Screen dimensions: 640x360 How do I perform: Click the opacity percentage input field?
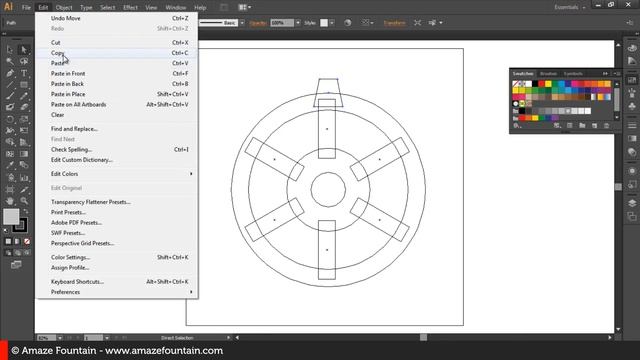[282, 23]
